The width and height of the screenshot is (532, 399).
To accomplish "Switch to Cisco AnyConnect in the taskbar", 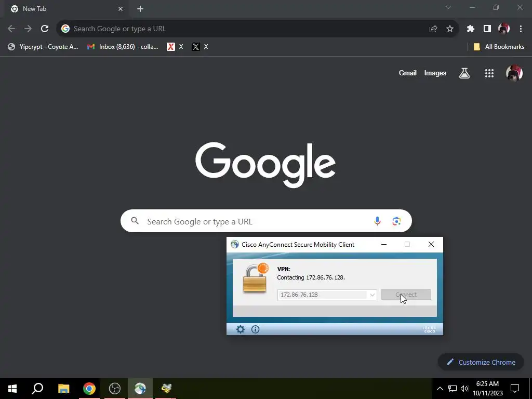I will tap(140, 389).
